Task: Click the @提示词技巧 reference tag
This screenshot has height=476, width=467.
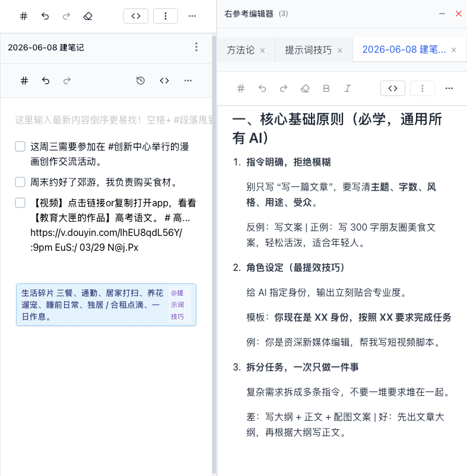Action: coord(177,305)
